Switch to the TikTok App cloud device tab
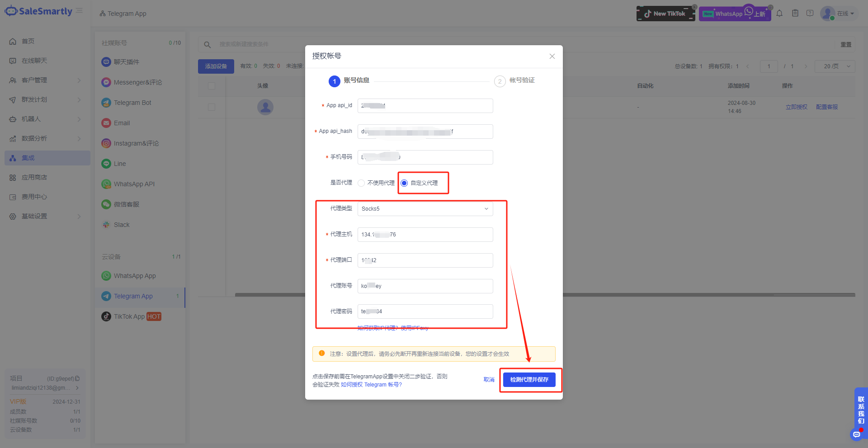The width and height of the screenshot is (868, 448). [130, 316]
